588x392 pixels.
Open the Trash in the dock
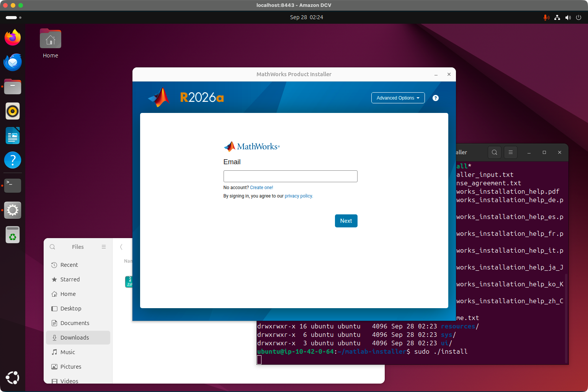13,234
